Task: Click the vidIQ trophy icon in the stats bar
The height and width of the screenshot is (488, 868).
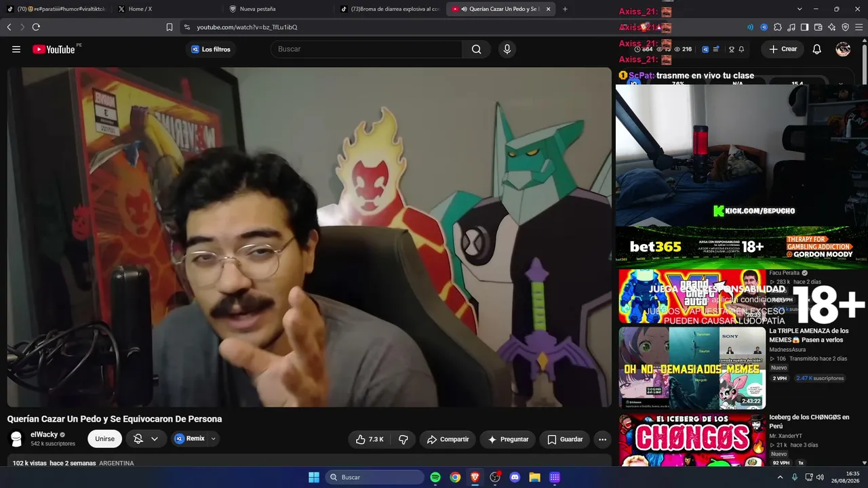Action: (731, 49)
